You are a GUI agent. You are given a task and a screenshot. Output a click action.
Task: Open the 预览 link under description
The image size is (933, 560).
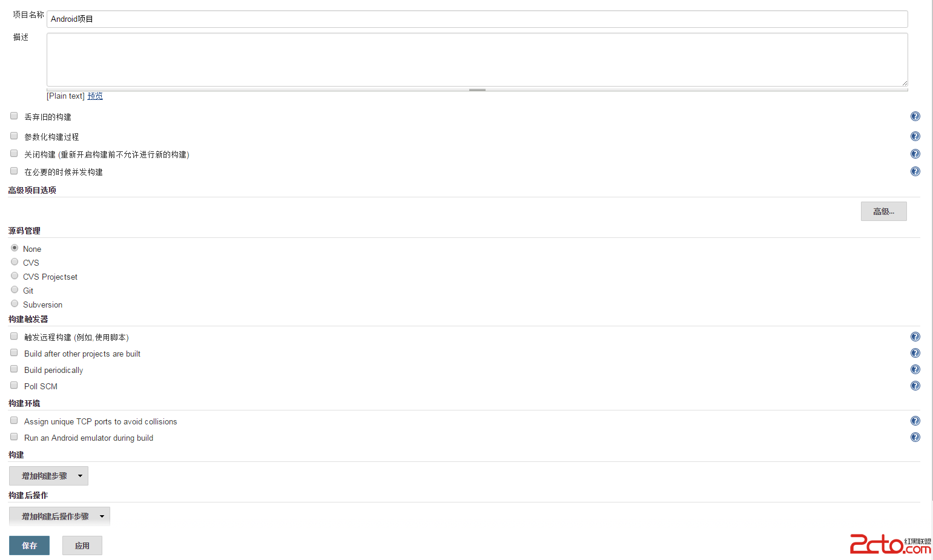tap(95, 96)
